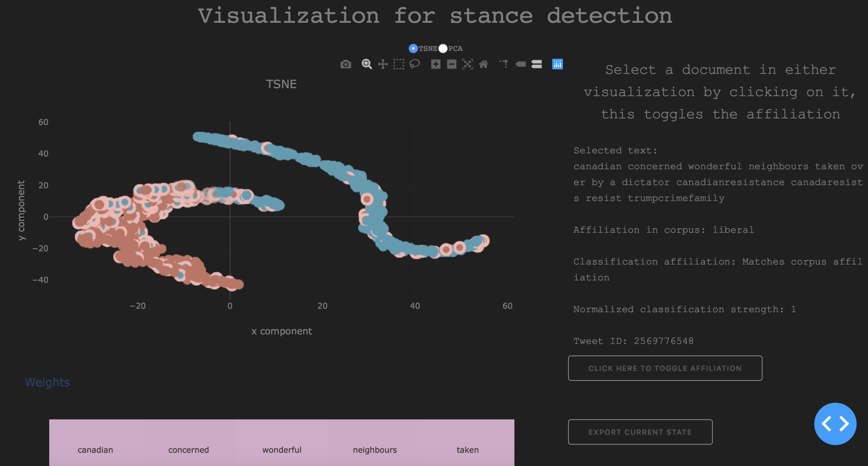Enable compare data on hover
The image size is (868, 466).
click(536, 64)
